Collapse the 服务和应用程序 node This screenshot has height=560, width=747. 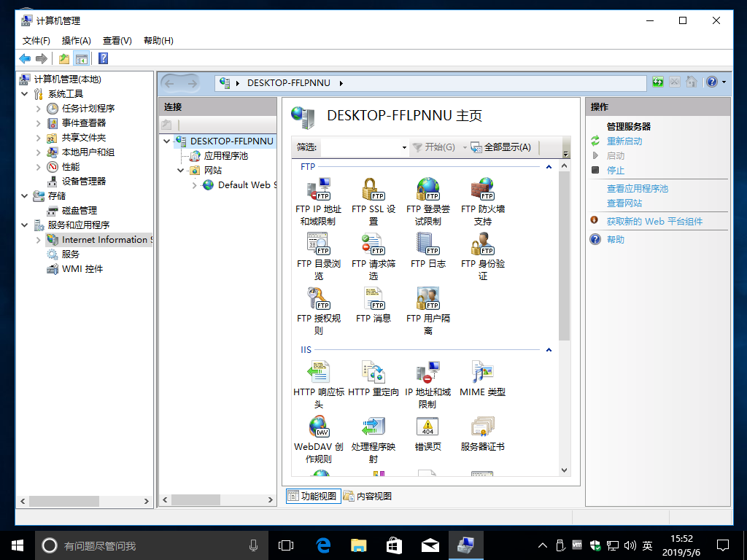[x=25, y=225]
